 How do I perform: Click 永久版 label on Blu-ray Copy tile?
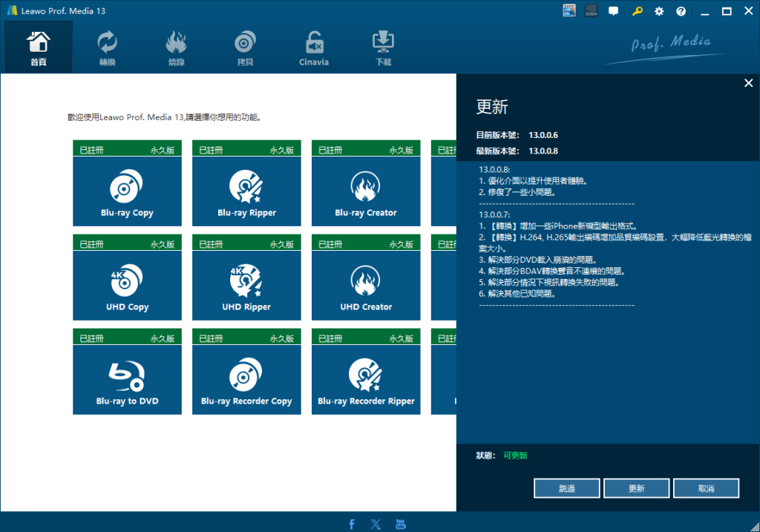point(163,150)
